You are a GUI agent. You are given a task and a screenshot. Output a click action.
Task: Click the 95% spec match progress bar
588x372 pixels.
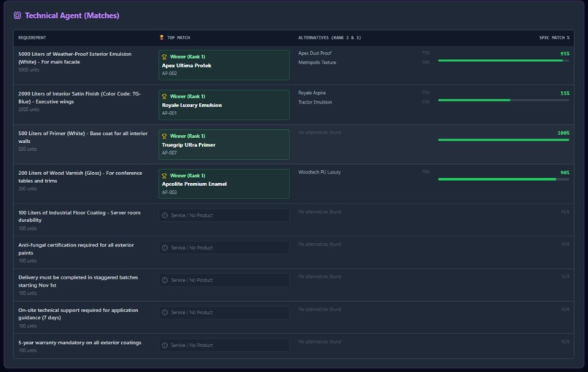(x=503, y=61)
